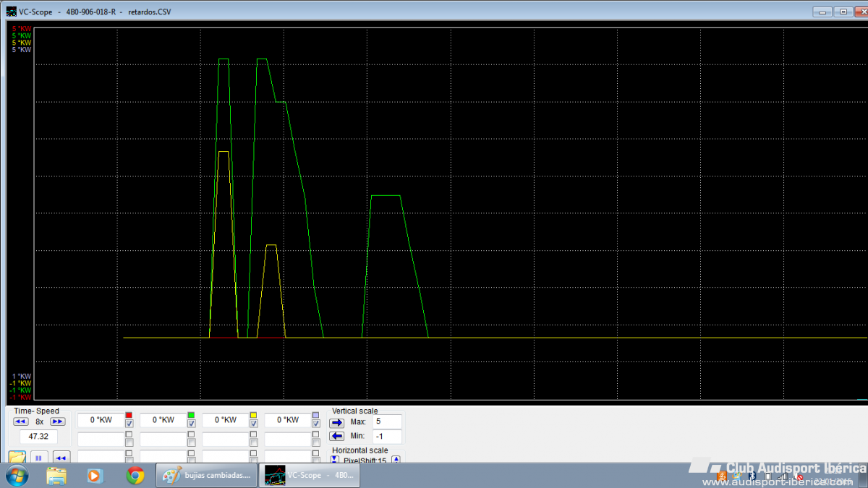Pause the scope playback
The image size is (868, 488).
click(x=38, y=458)
